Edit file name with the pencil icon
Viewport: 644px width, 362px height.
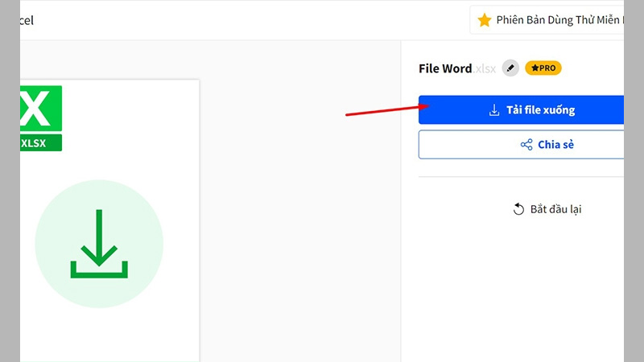pos(510,68)
